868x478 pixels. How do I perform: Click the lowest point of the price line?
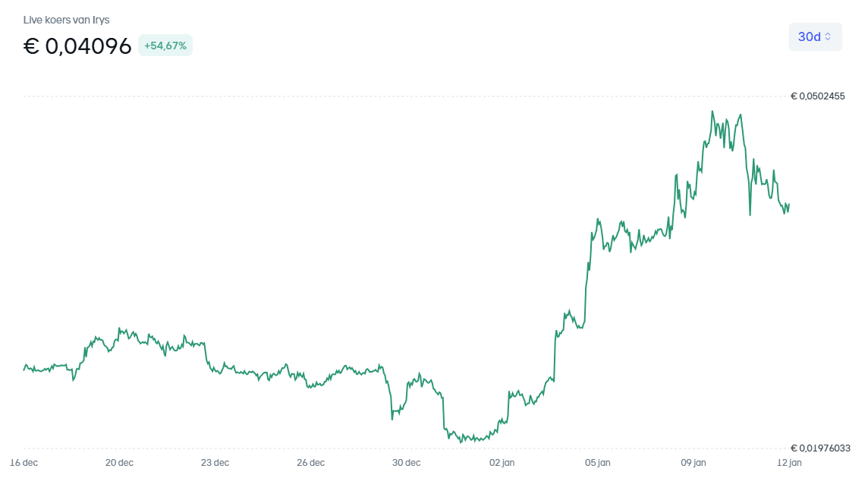pos(461,441)
